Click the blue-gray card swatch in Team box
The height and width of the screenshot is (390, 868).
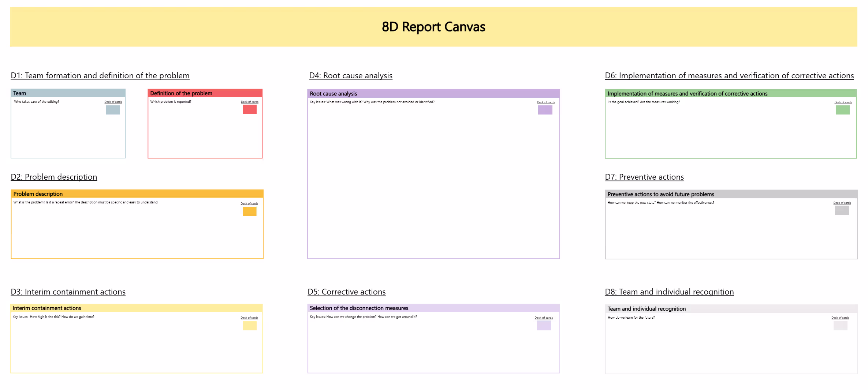click(x=113, y=110)
